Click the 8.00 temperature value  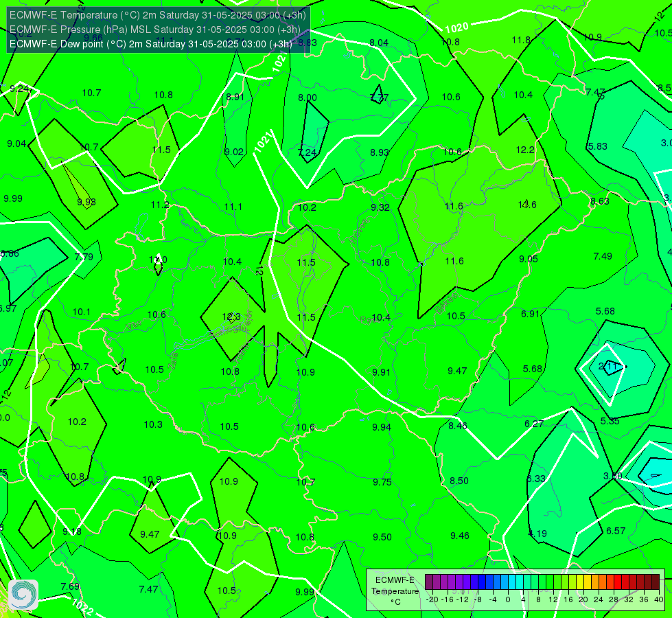308,98
